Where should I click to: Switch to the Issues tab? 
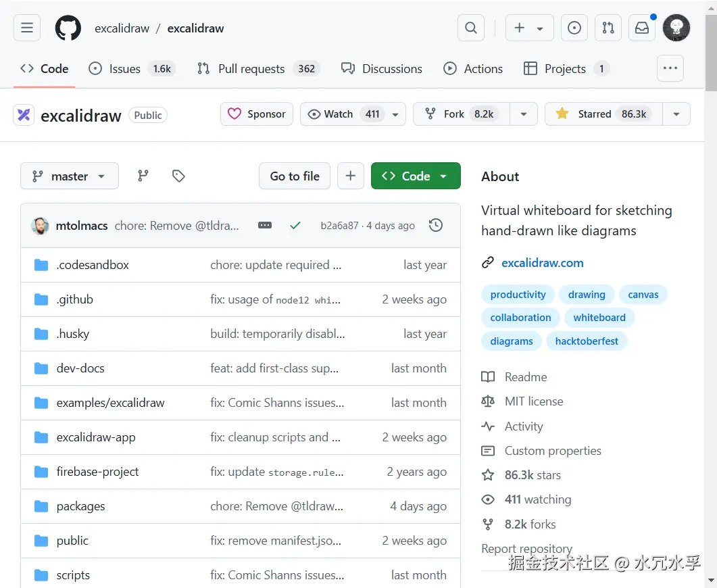[x=124, y=68]
